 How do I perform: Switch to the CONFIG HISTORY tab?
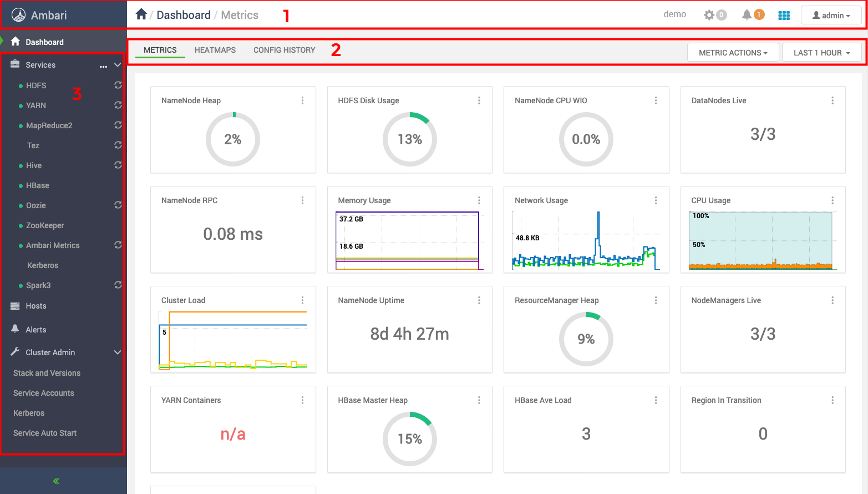tap(284, 50)
